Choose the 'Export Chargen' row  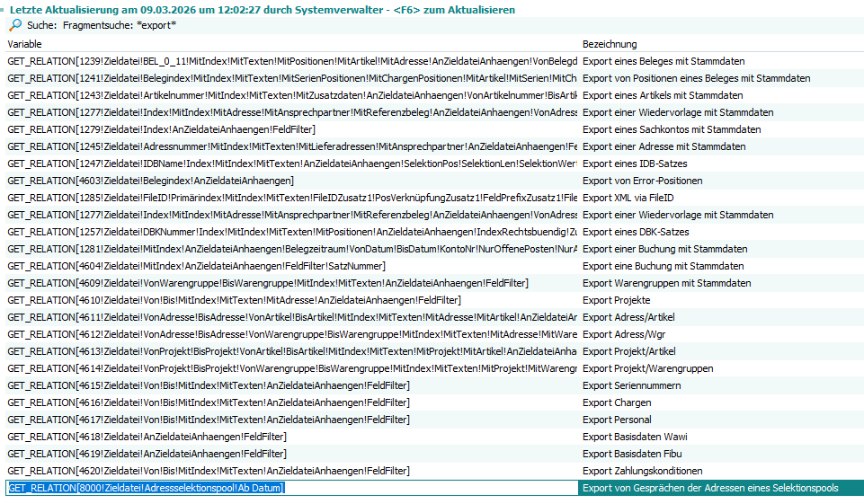(x=617, y=402)
